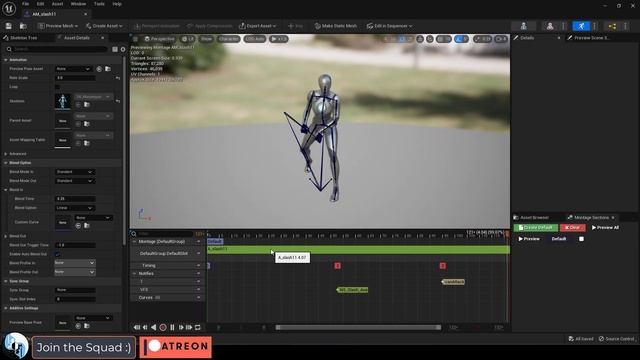The width and height of the screenshot is (640, 360).
Task: Click Browse folder icon beside Preview Pose Asset
Action: click(108, 69)
